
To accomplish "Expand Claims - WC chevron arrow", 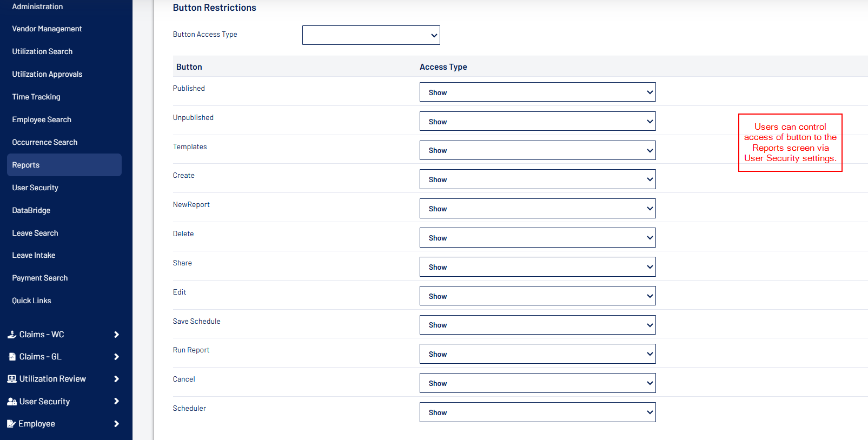I will coord(116,335).
